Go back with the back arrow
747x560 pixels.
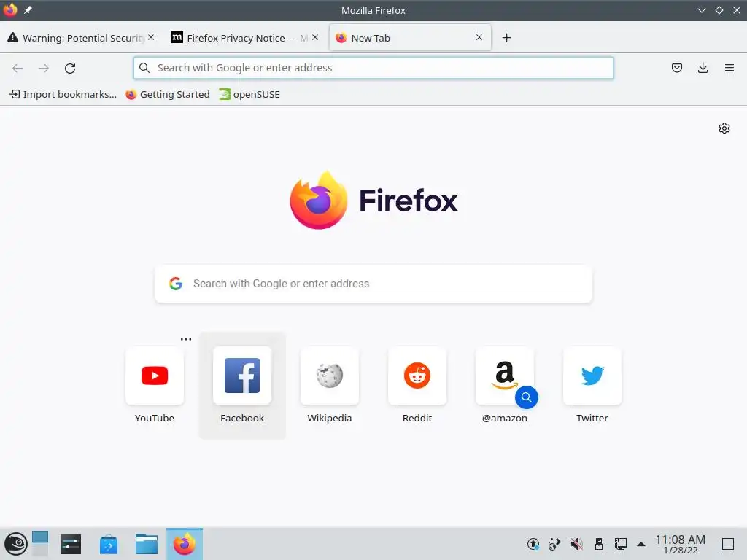[18, 68]
